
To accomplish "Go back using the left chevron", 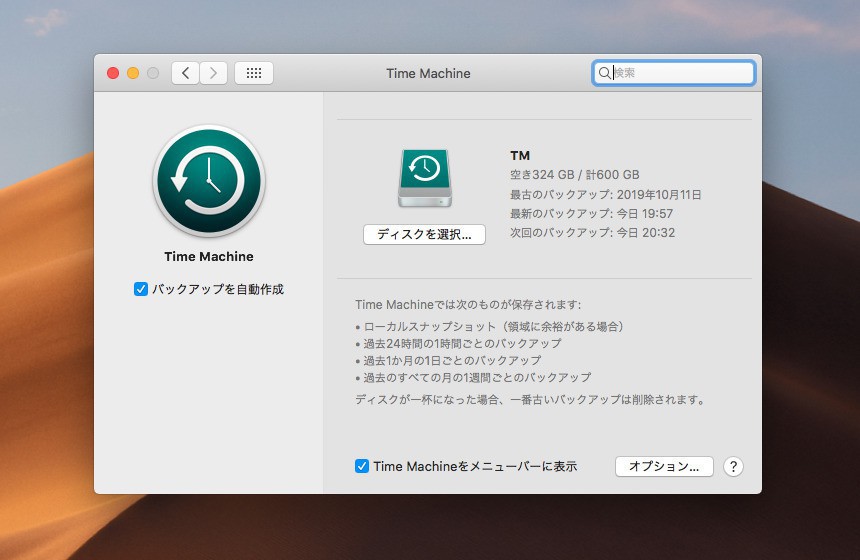I will (185, 73).
